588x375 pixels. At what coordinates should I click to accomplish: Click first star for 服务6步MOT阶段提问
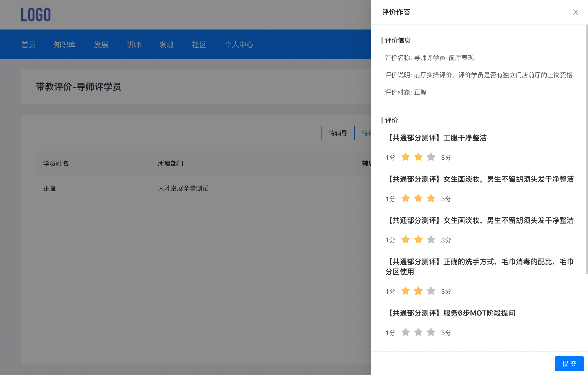[405, 332]
